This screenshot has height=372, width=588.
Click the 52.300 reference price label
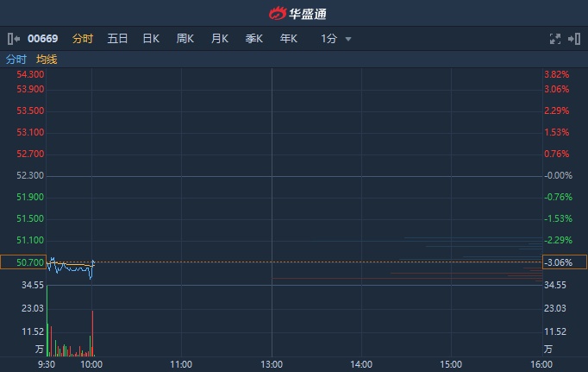coord(30,175)
